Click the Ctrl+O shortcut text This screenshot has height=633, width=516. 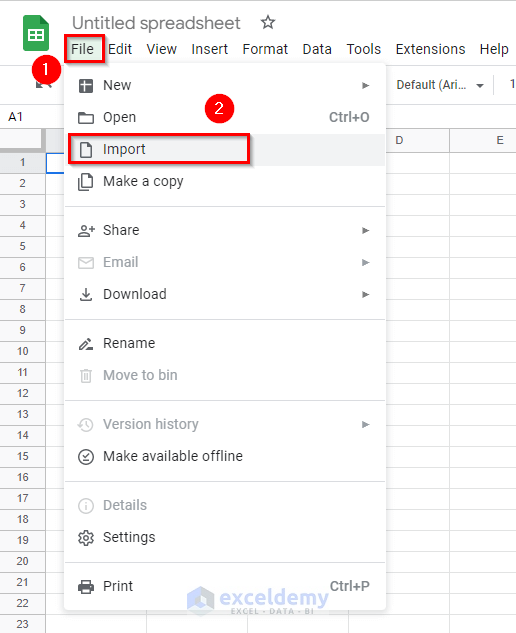pos(349,117)
